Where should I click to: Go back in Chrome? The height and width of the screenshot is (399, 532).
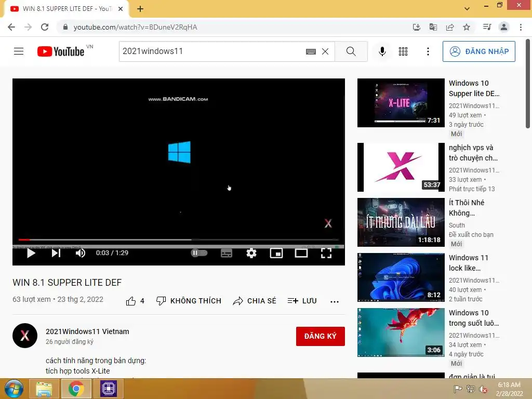pos(11,27)
